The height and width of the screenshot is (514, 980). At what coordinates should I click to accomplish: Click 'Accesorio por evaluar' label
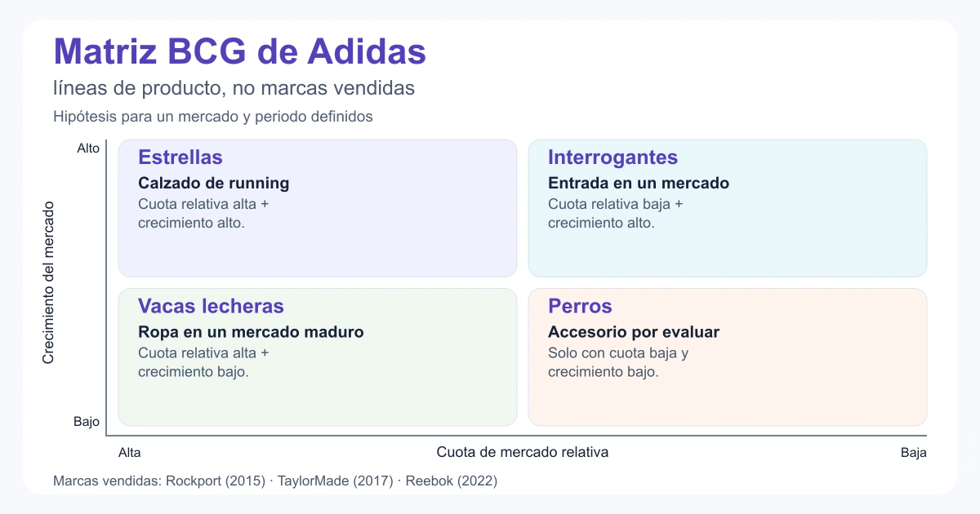click(x=634, y=332)
